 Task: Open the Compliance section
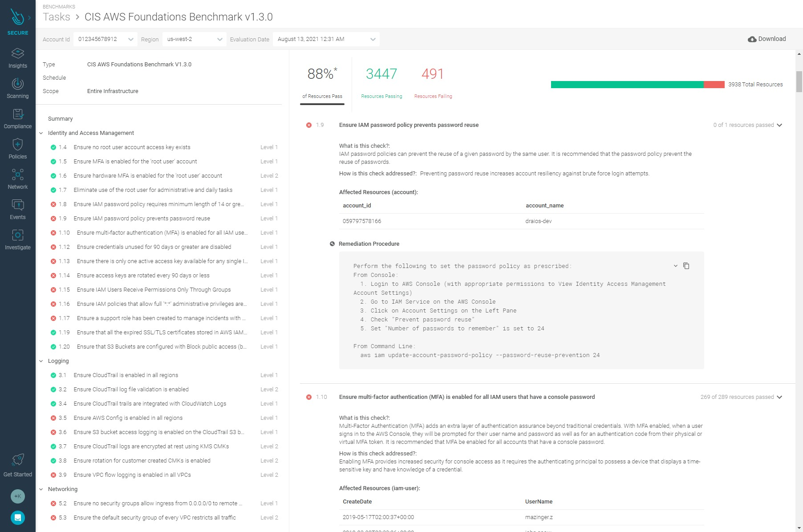point(17,118)
